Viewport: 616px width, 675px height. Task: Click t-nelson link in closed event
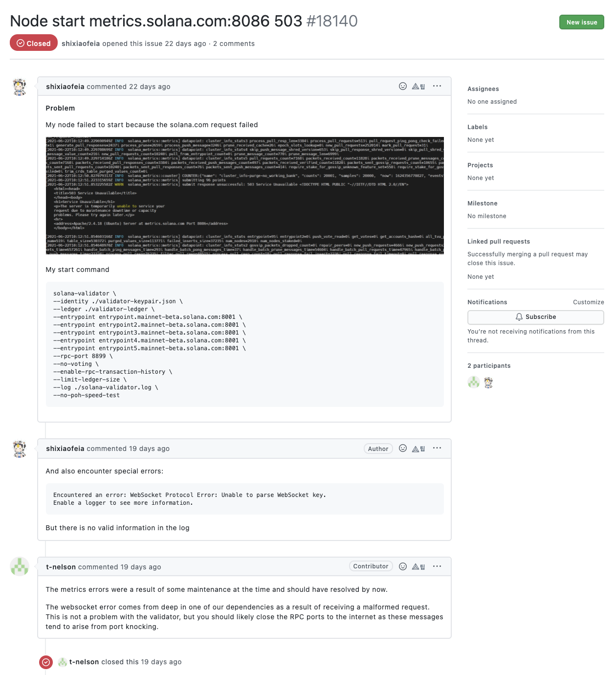[x=84, y=662]
